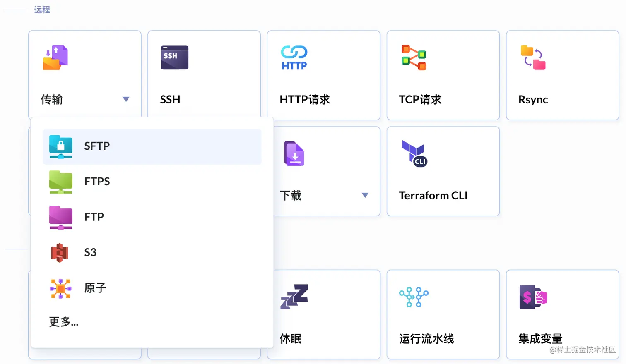
Task: Click the HTTP chain-link icon
Action: click(x=294, y=58)
